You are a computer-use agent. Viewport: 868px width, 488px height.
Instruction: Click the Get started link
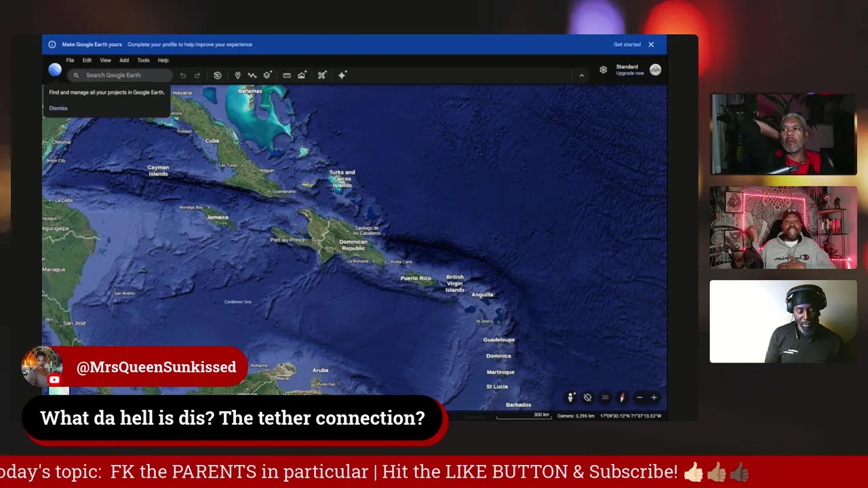tap(627, 45)
